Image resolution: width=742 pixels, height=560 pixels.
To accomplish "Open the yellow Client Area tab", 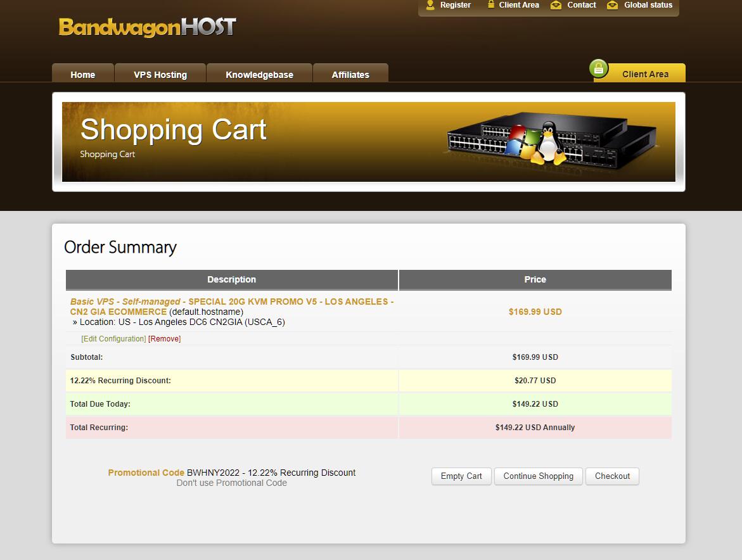I will coord(645,74).
